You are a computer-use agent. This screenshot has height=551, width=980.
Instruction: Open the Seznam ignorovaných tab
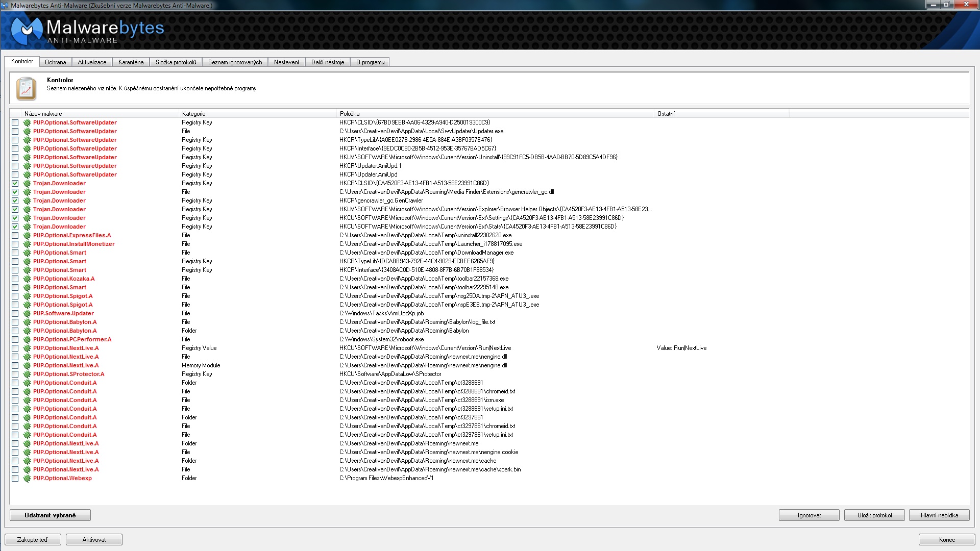click(x=235, y=62)
